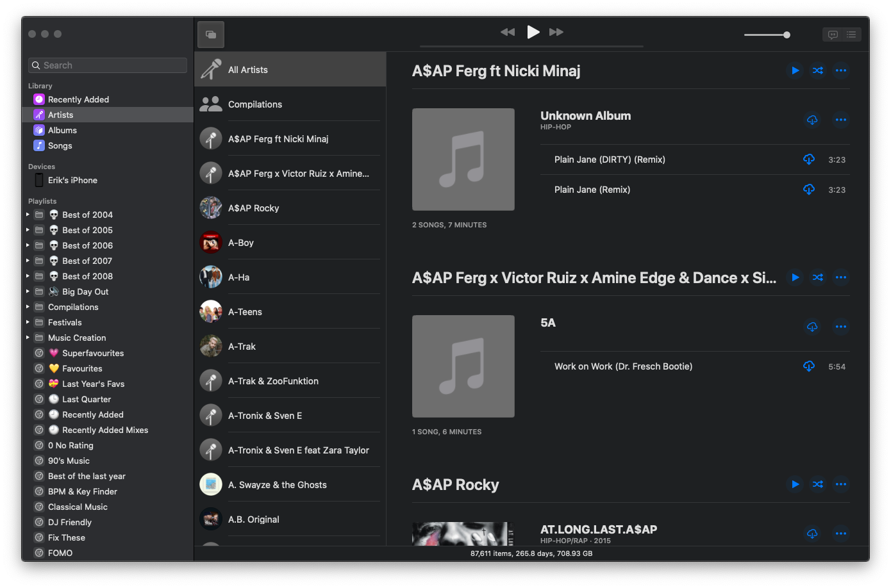Screen dimensions: 891x588
Task: Play all A$AP Rocky songs
Action: click(x=795, y=484)
